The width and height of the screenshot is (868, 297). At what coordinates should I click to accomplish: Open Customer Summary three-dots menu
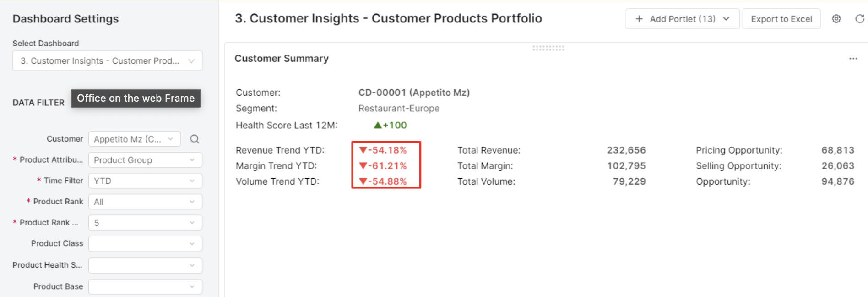point(853,59)
